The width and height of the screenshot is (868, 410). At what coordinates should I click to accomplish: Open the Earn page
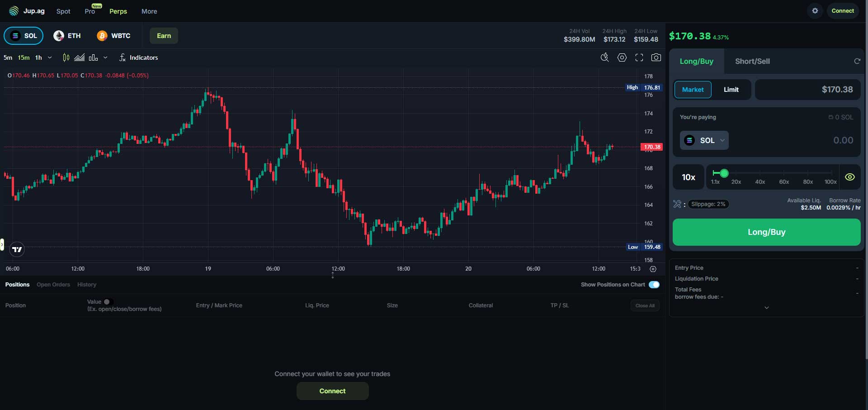pyautogui.click(x=163, y=35)
